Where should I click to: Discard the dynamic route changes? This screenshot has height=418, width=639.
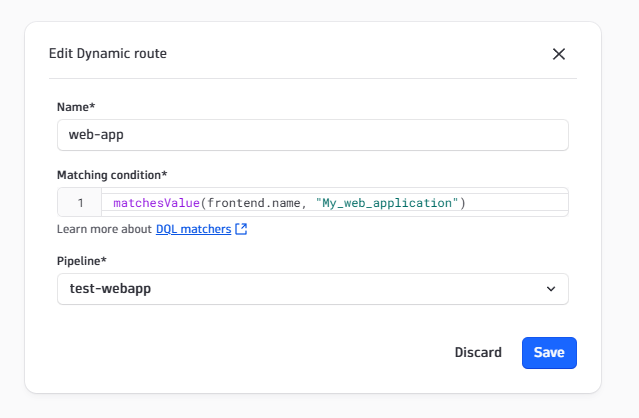click(478, 352)
